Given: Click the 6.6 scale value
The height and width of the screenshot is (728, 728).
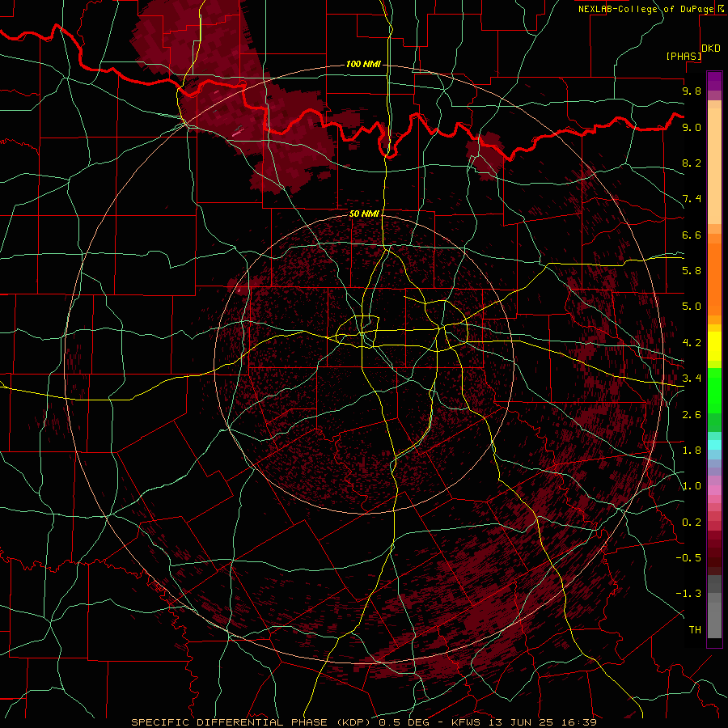Looking at the screenshot, I should tap(692, 235).
